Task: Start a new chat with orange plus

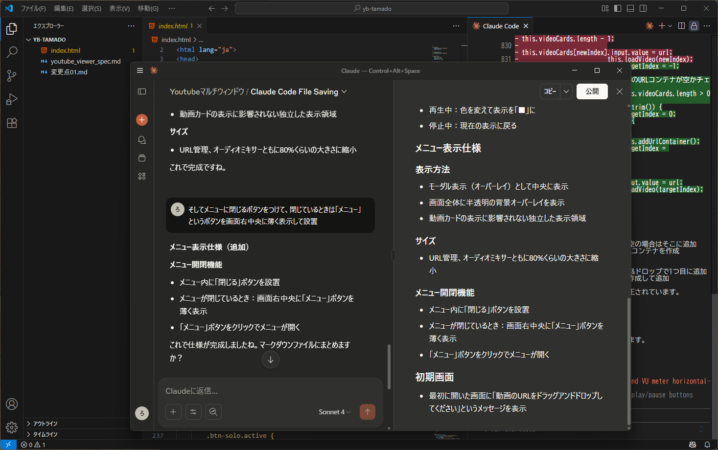Action: pyautogui.click(x=142, y=120)
